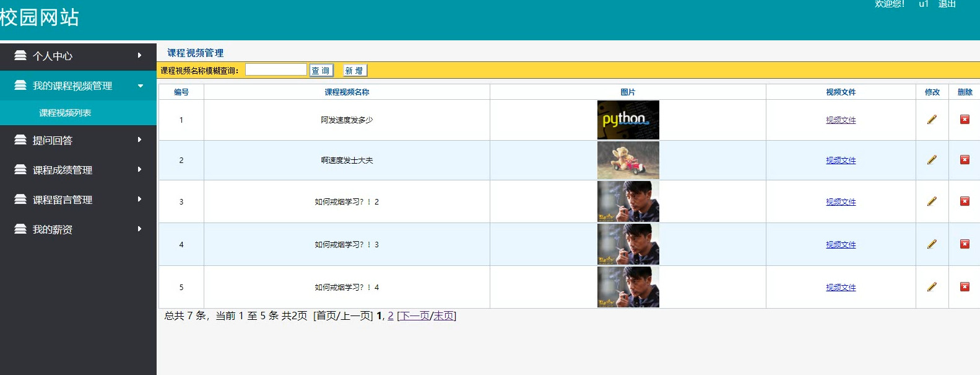Screen dimensions: 980x375
Task: Click the python thumbnail image
Action: (628, 120)
